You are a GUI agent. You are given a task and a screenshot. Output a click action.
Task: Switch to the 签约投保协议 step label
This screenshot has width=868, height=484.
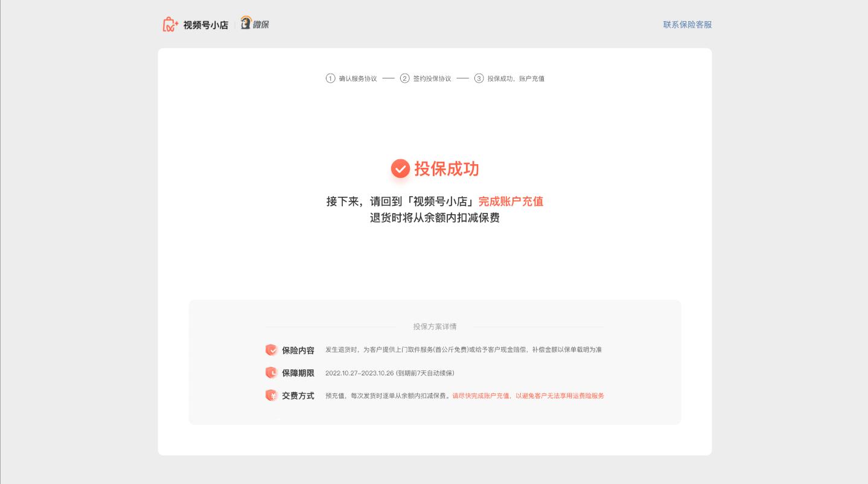(x=432, y=78)
